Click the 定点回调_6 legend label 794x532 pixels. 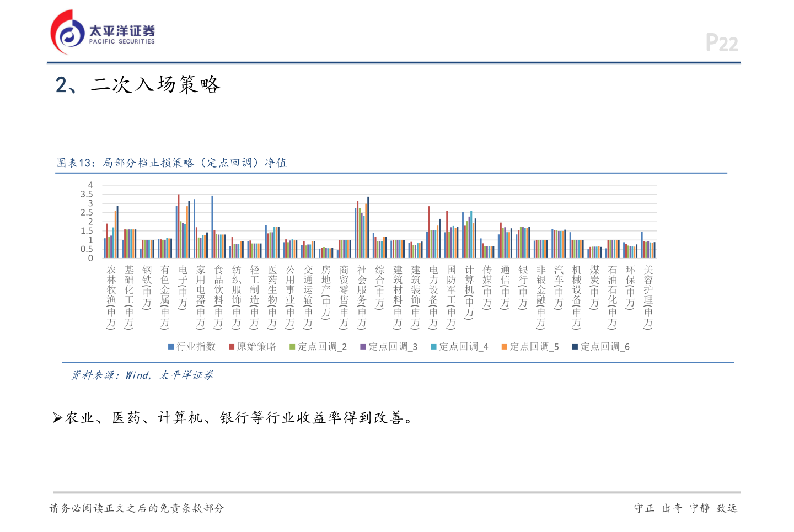[x=604, y=347]
